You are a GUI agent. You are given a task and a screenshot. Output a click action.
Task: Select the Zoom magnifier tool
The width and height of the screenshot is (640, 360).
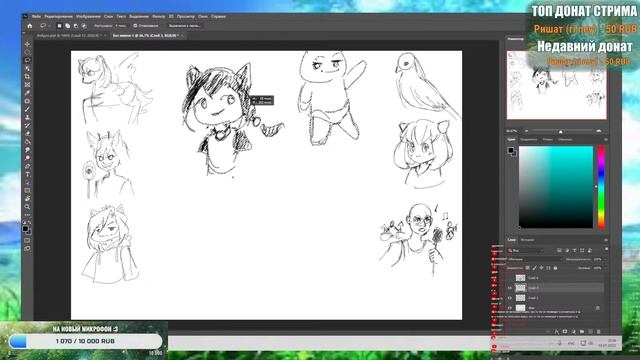tap(27, 207)
